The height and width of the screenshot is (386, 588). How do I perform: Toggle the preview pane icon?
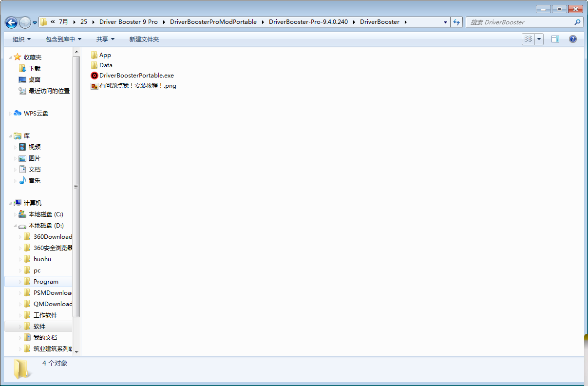click(x=555, y=39)
